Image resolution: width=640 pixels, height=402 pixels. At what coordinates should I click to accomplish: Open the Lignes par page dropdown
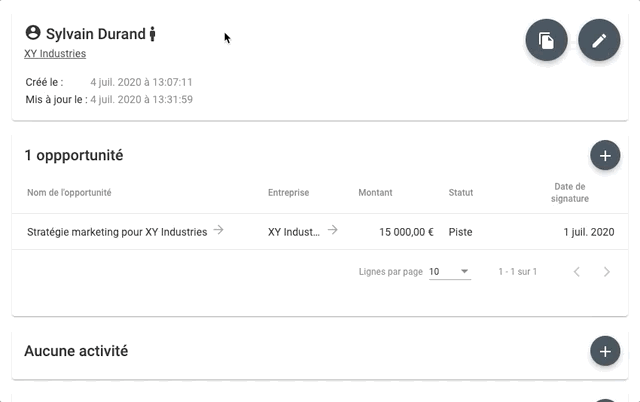coord(450,272)
